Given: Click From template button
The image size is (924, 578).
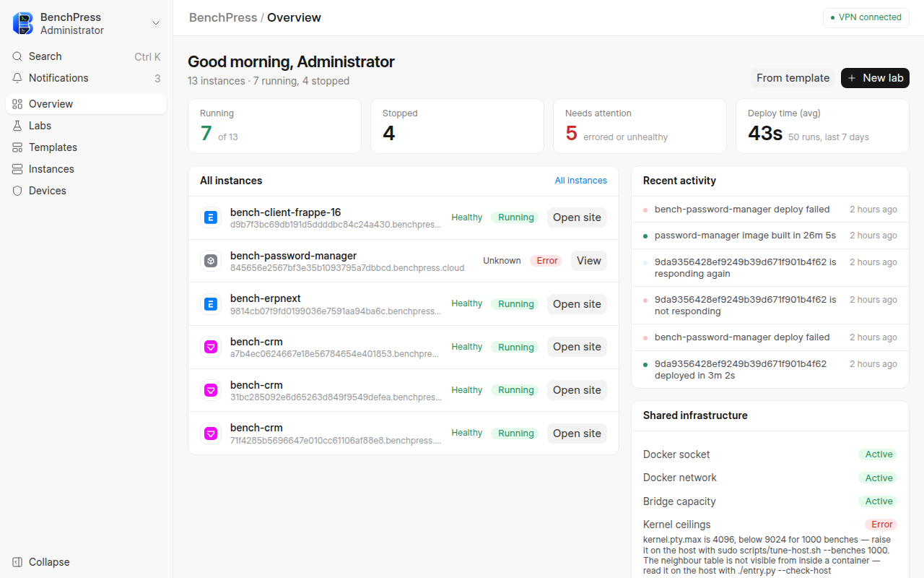Looking at the screenshot, I should coord(793,78).
